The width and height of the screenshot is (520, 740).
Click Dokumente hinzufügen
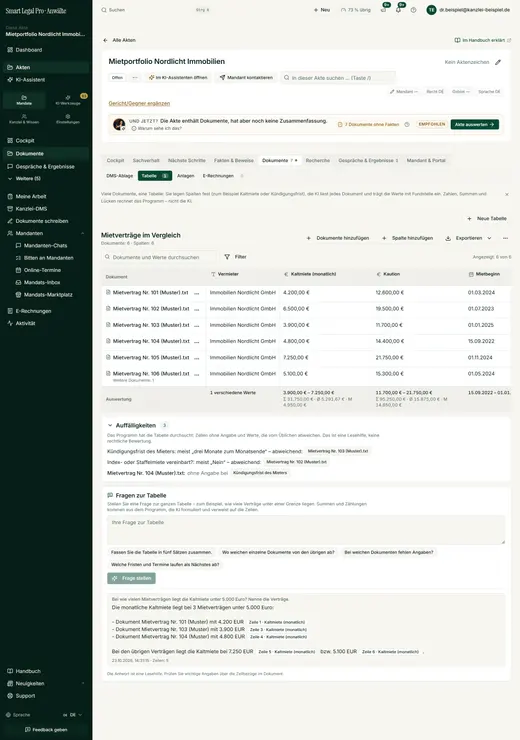(337, 238)
